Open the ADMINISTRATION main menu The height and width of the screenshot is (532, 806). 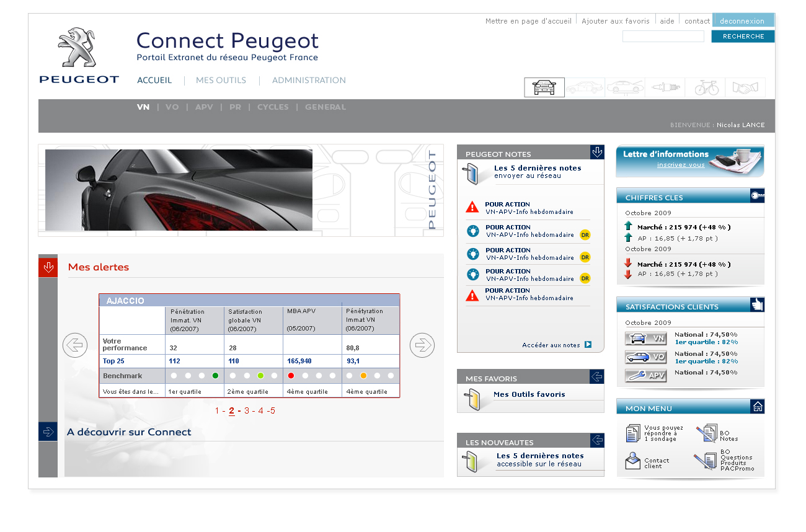click(309, 80)
